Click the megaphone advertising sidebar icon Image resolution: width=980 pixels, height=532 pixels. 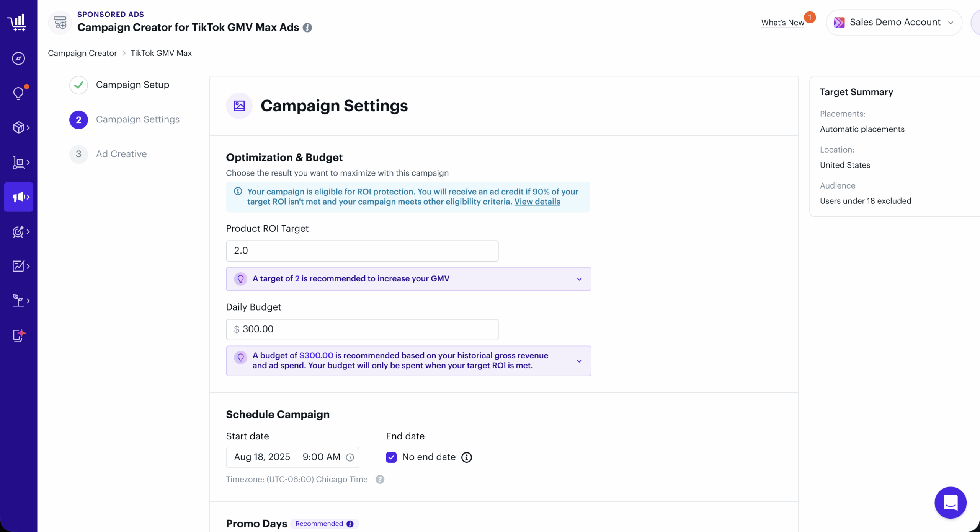point(19,197)
